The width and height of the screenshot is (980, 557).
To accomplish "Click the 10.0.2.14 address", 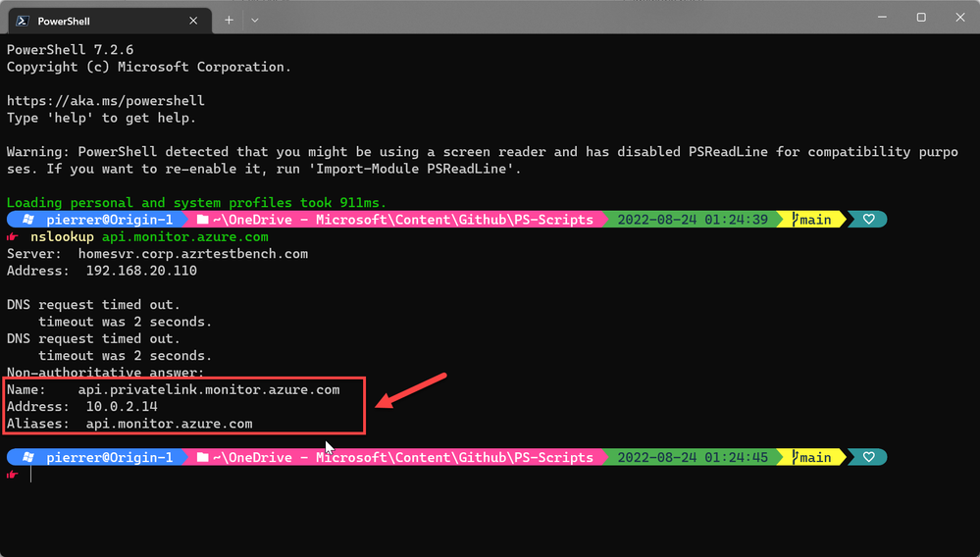I will [x=122, y=407].
